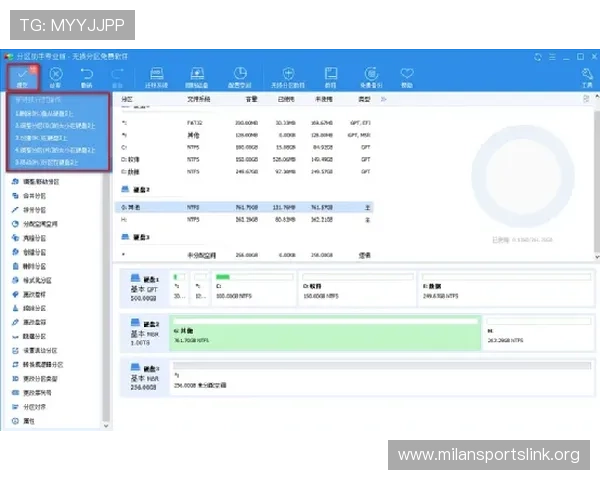Screen dimensions: 600x480
Task: Click the Undo (撤销) arrow toolbar icon
Action: click(86, 77)
